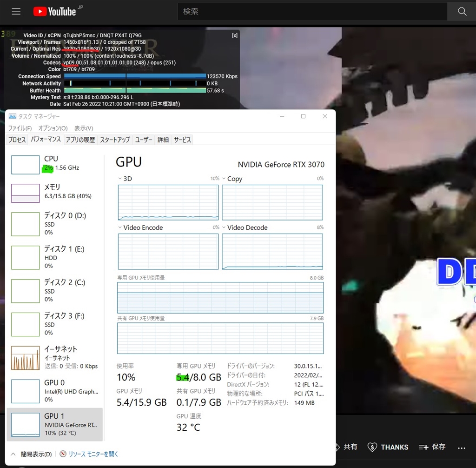Select ディスク 1 (E:) HDD entry
This screenshot has height=468, width=476.
(x=55, y=257)
